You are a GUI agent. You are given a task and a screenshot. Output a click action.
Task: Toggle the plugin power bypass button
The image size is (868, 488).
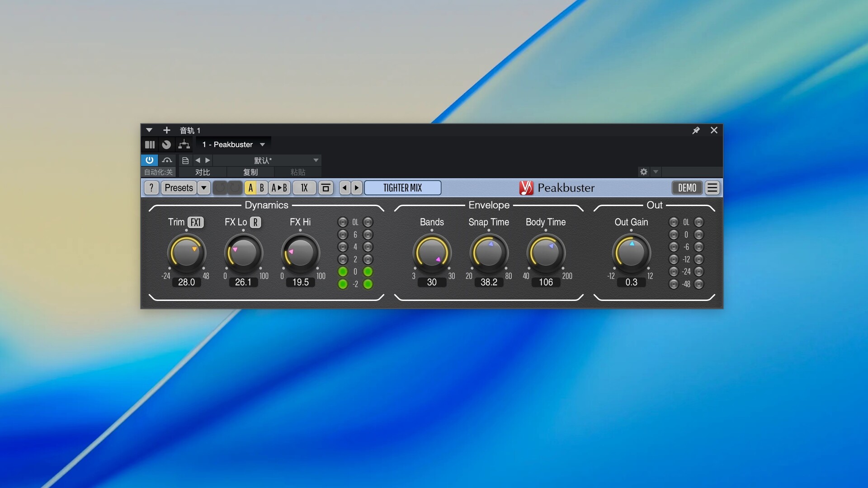149,160
